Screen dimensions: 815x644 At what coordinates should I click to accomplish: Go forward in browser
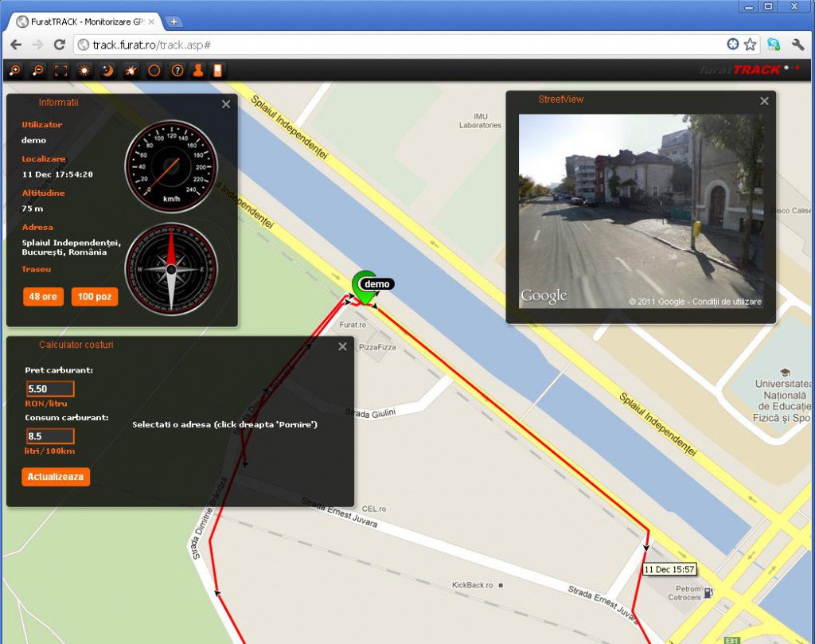coord(37,45)
